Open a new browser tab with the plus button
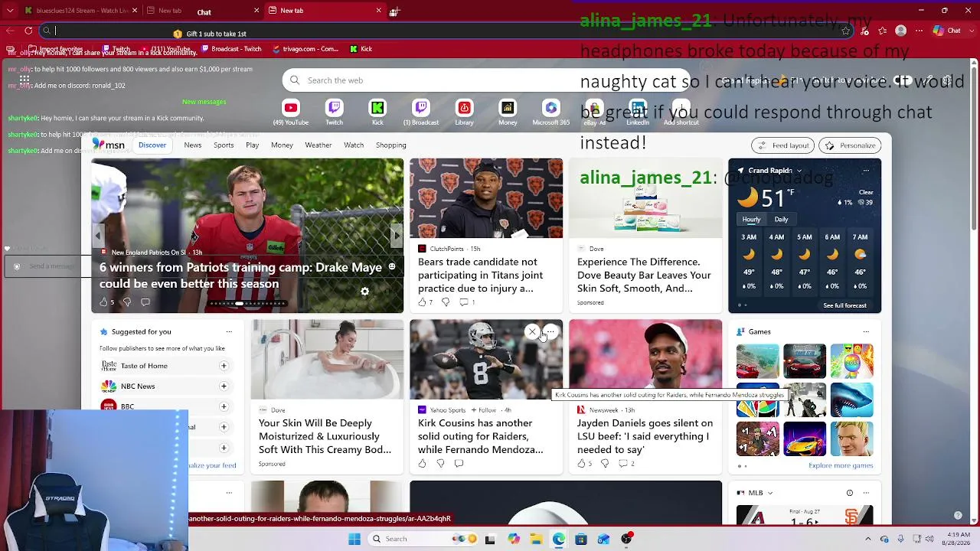The width and height of the screenshot is (980, 551). (394, 11)
